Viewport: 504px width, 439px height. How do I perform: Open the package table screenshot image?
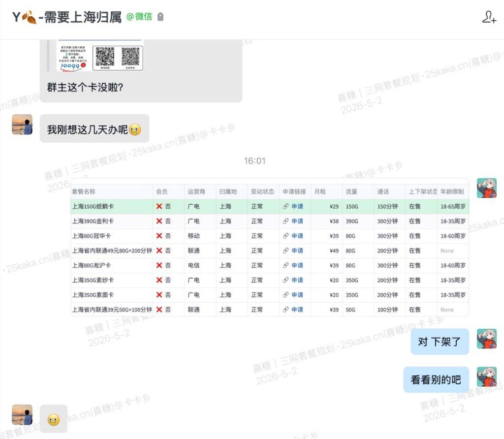[x=270, y=247]
